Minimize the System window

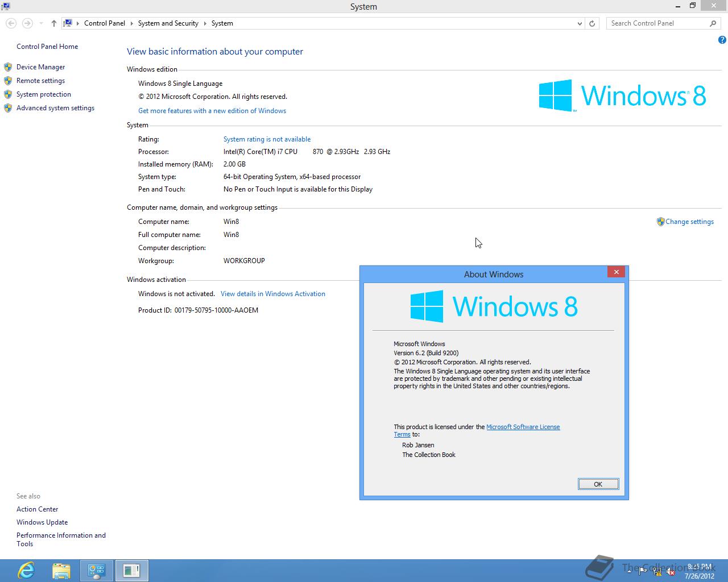click(x=677, y=6)
